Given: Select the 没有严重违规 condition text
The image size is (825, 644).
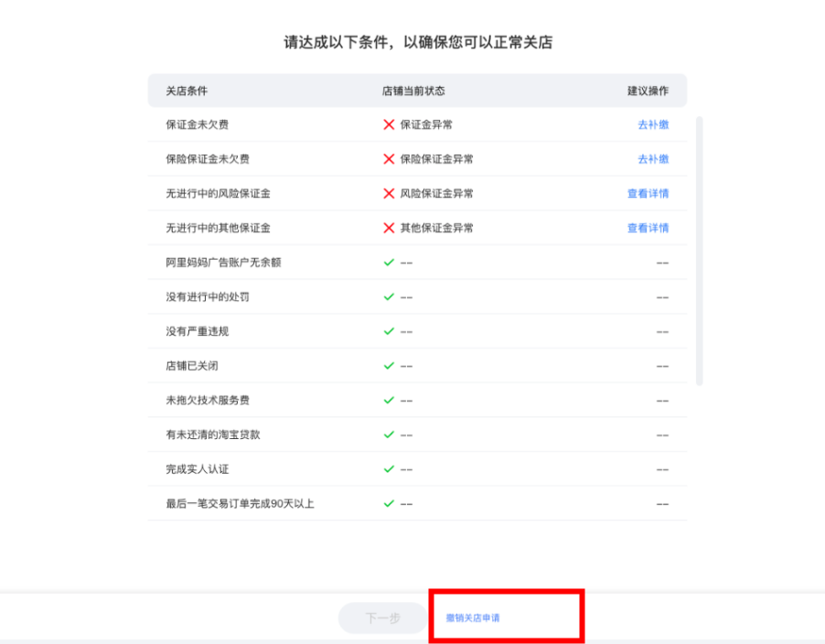Looking at the screenshot, I should (x=198, y=331).
